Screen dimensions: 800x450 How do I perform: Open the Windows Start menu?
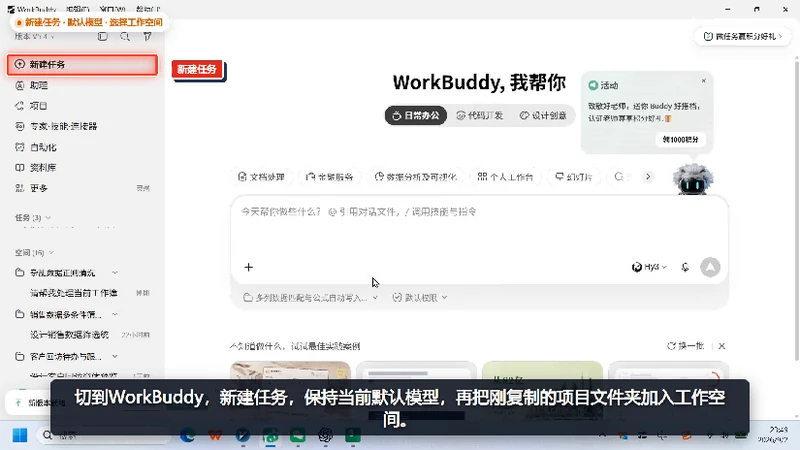pyautogui.click(x=20, y=435)
